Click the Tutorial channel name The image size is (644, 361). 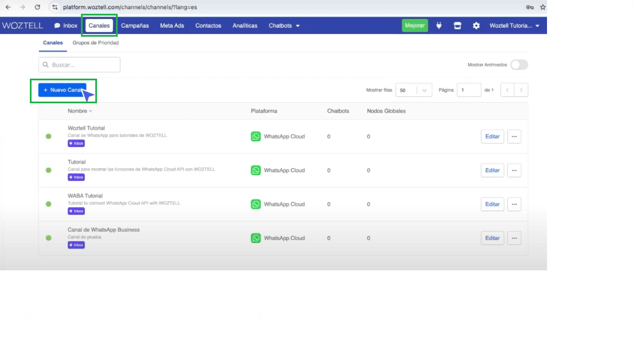pos(77,162)
